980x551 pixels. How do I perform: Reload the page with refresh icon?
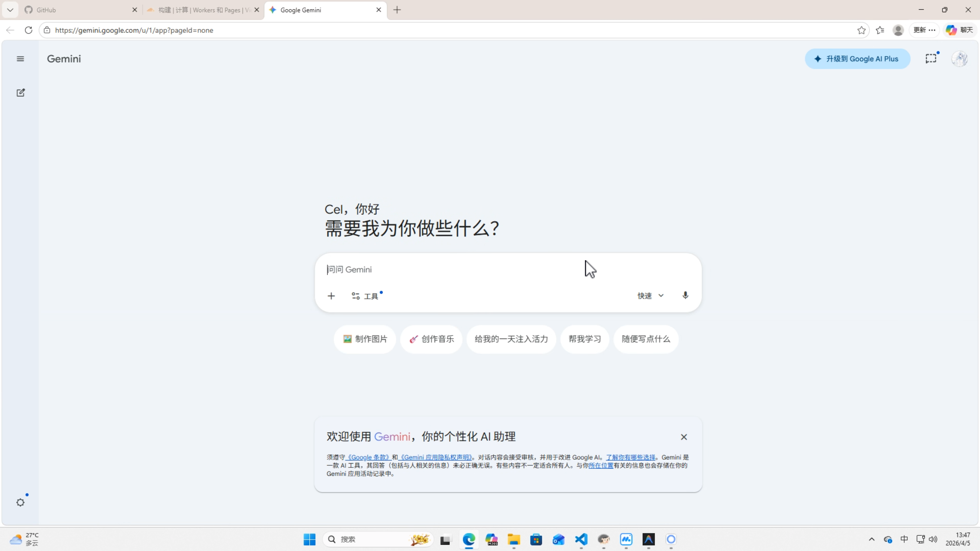tap(28, 30)
